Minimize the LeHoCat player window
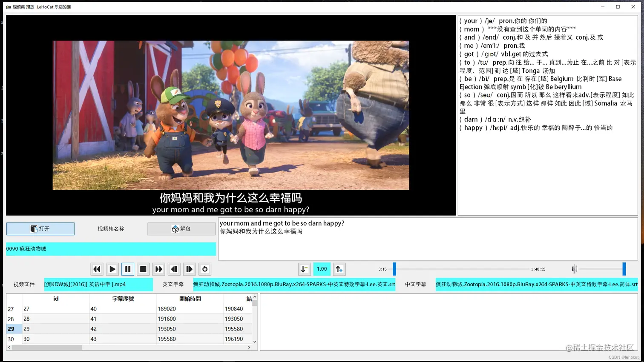 (603, 7)
